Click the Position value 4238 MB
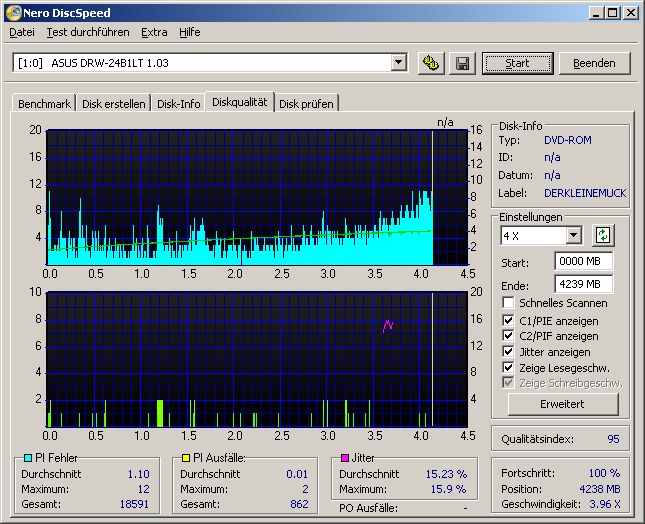Screen dimensions: 645x524 [600, 489]
